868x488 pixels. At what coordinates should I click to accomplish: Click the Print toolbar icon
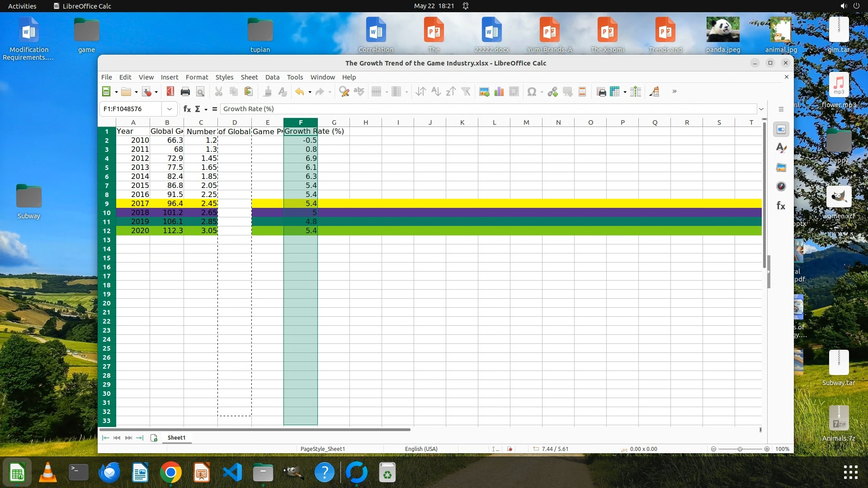tap(185, 92)
